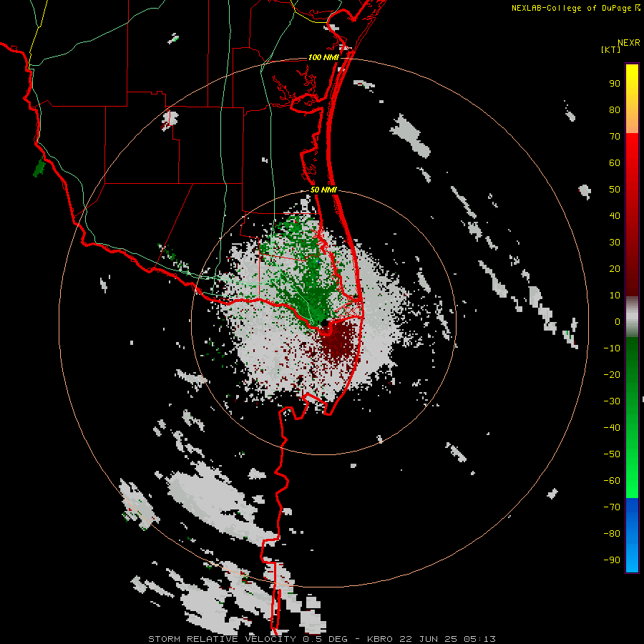Click the black radar site dot at center
This screenshot has height=644, width=644.
(324, 323)
